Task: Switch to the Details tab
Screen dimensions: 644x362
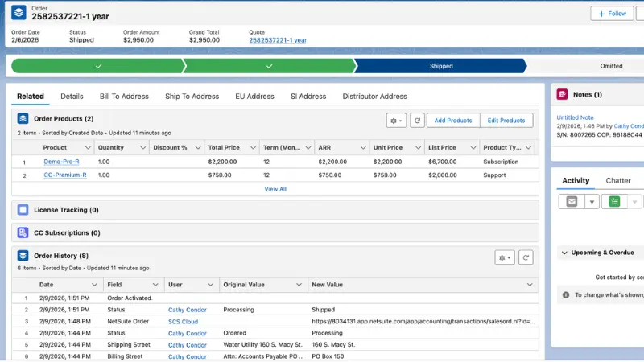Action: point(72,96)
